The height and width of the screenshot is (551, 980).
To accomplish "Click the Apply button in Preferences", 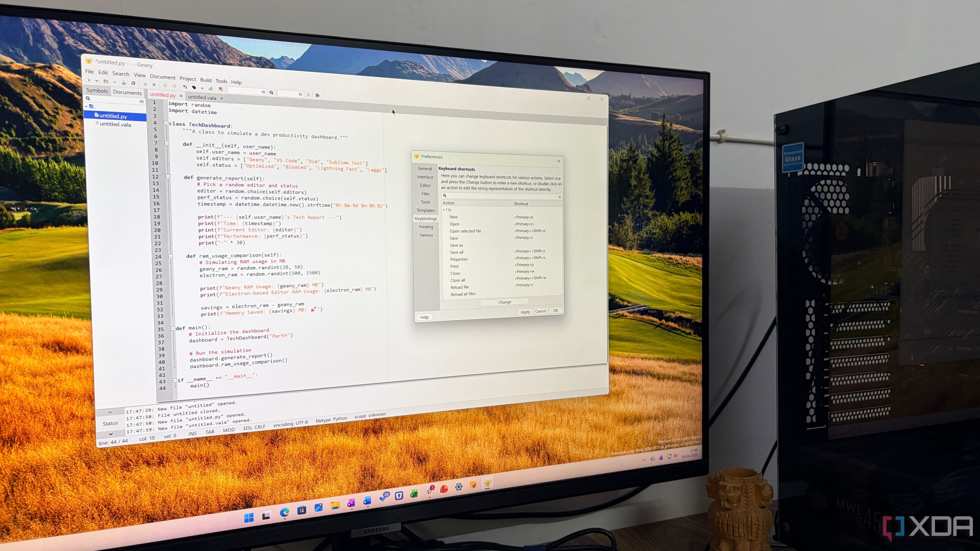I will point(525,312).
